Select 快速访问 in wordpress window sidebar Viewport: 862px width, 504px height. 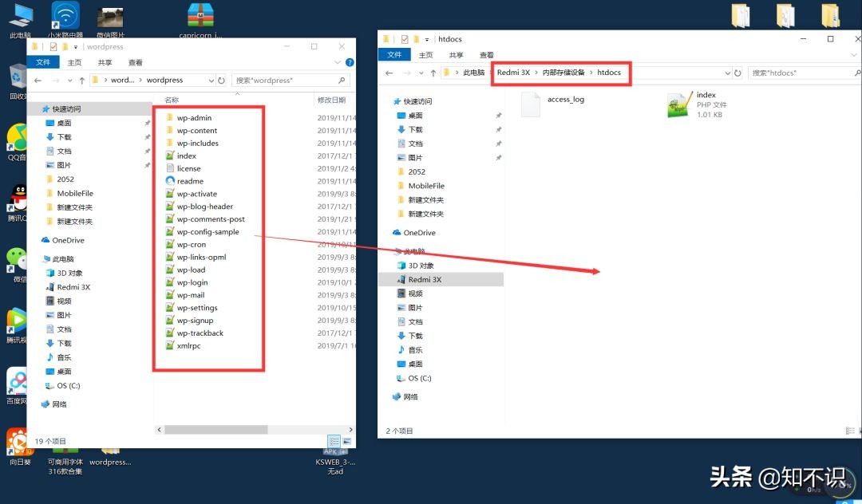pos(66,108)
